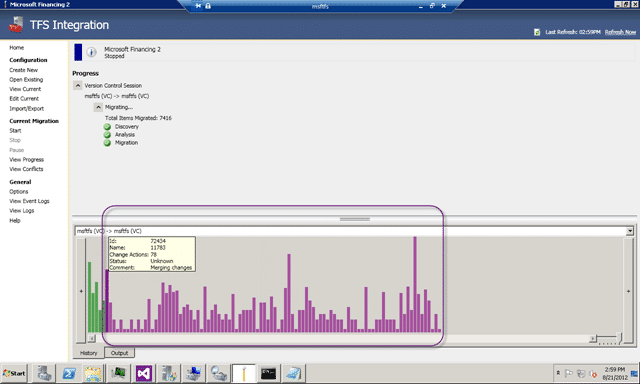Image resolution: width=640 pixels, height=384 pixels.
Task: Open the Windows Start menu
Action: 14,373
